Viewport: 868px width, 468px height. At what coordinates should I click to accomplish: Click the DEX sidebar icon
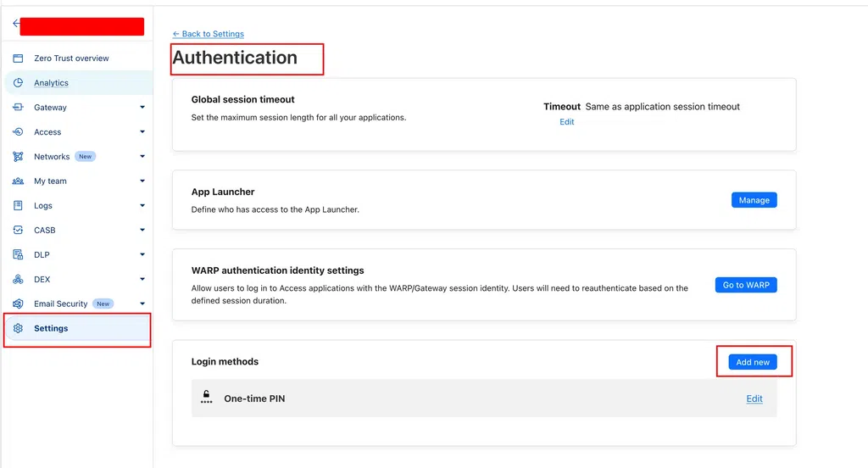[19, 279]
